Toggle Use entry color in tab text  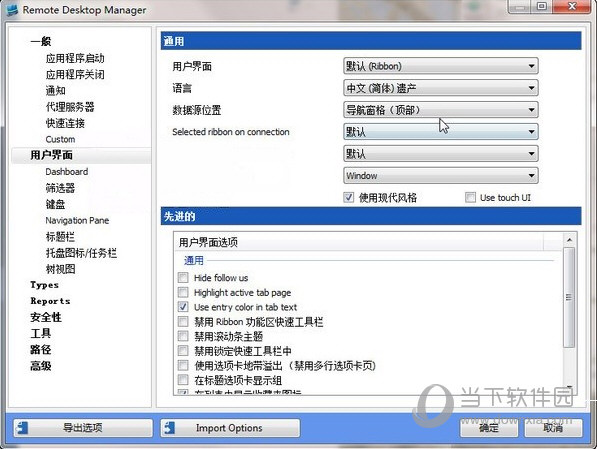tap(183, 307)
